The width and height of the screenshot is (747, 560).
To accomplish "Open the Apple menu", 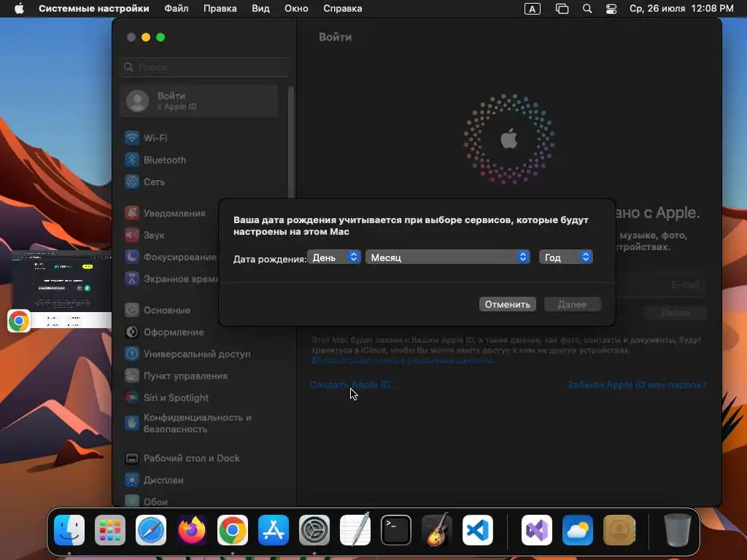I will (x=19, y=9).
